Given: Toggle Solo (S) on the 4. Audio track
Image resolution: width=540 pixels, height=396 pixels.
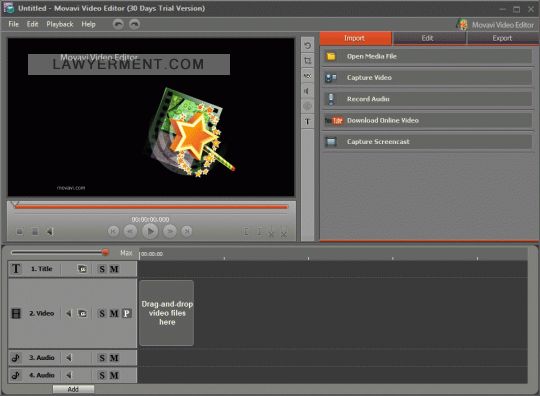Looking at the screenshot, I should pos(102,375).
